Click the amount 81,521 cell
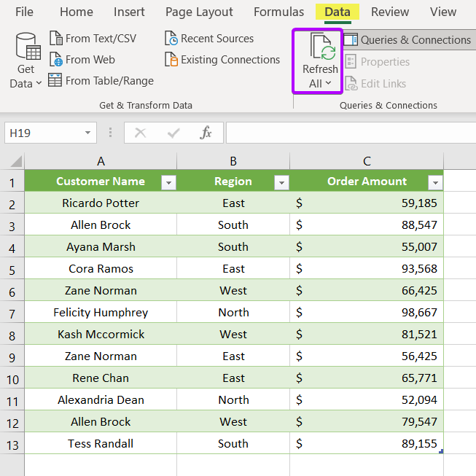This screenshot has width=476, height=476. click(367, 334)
